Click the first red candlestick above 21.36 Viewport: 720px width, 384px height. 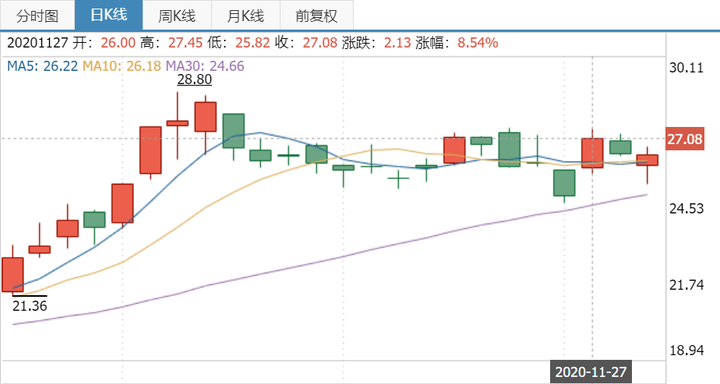(13, 275)
